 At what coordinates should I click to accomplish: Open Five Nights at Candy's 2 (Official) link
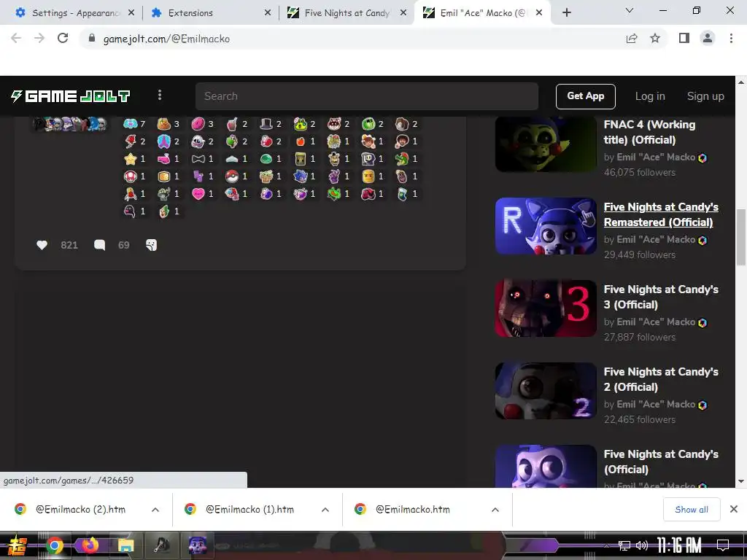[x=661, y=379]
